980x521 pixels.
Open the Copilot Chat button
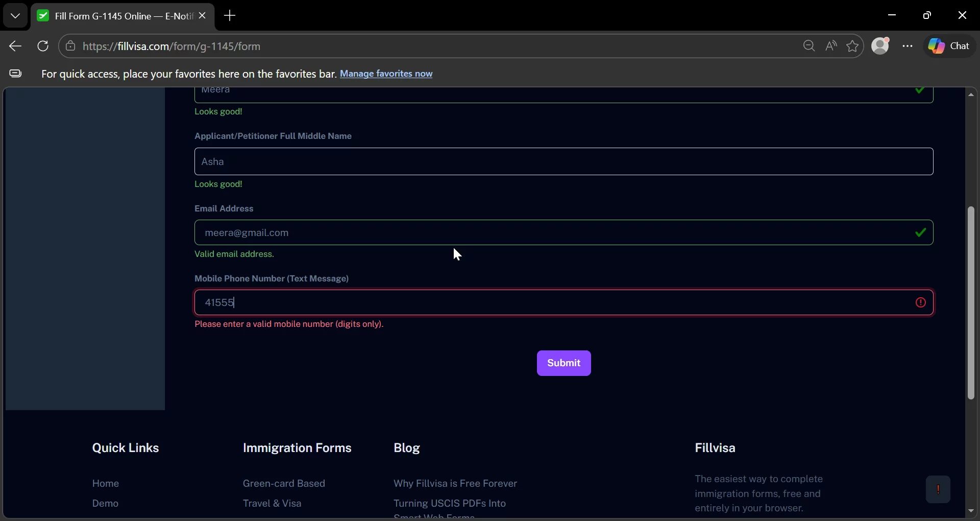[x=950, y=46]
